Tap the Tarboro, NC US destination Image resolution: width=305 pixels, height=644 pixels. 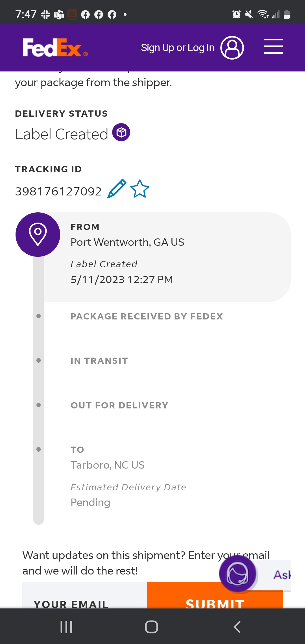coord(108,465)
